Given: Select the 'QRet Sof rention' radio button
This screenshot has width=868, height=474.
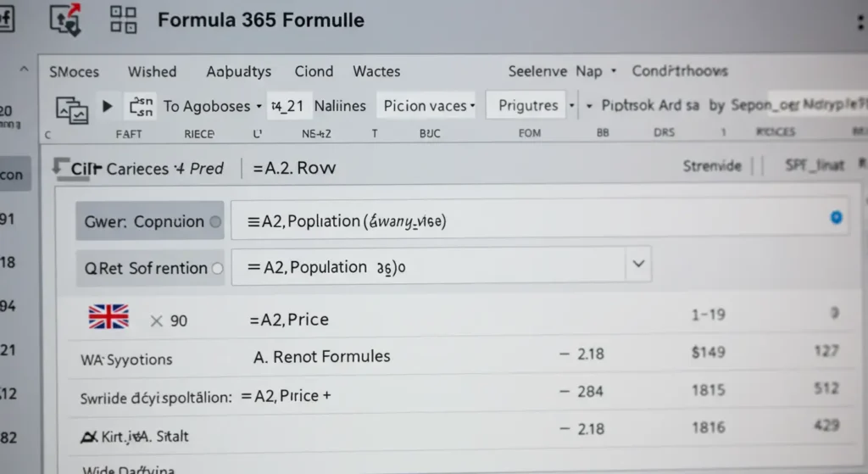Looking at the screenshot, I should tap(216, 268).
